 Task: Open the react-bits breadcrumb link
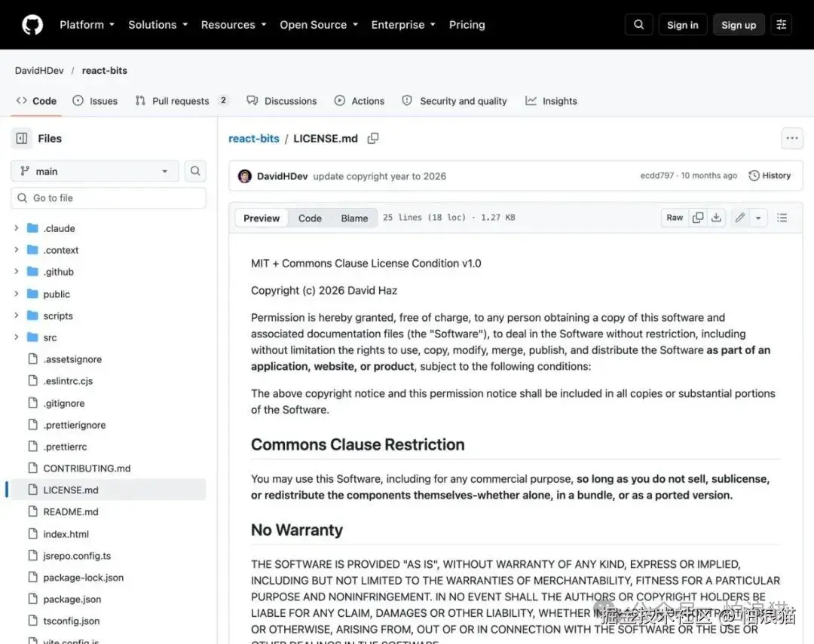(254, 139)
